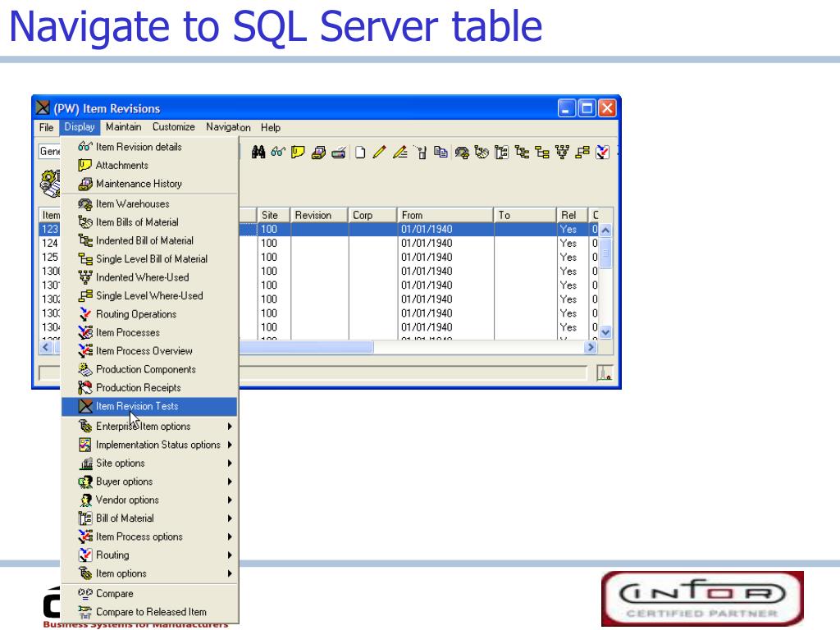Click Single Level Bill of Material toolbar icon
The width and height of the screenshot is (840, 630).
[x=542, y=152]
